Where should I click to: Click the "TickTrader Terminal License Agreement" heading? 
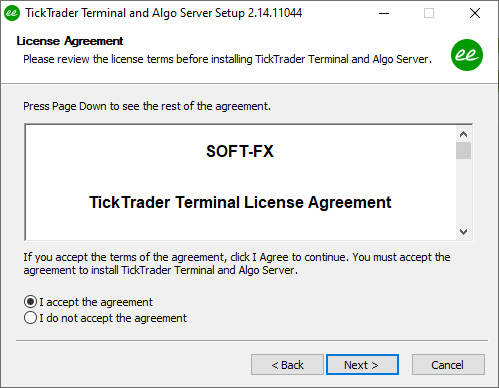[240, 202]
